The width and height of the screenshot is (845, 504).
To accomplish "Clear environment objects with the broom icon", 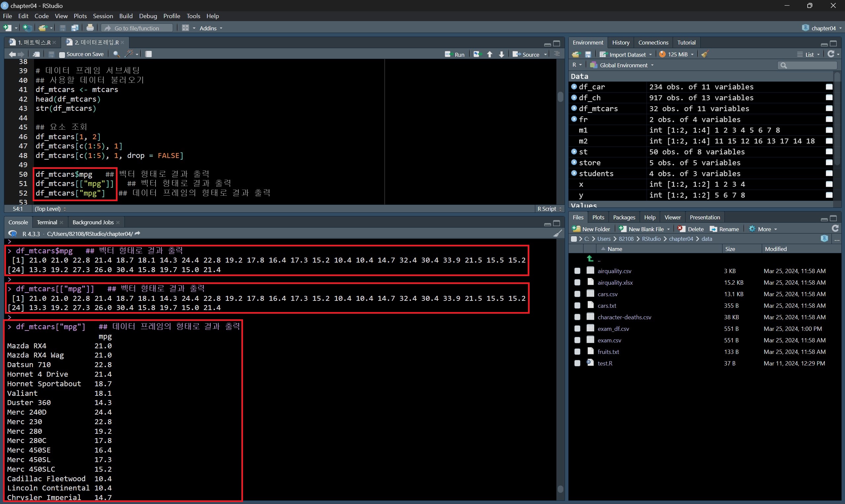I will 705,54.
